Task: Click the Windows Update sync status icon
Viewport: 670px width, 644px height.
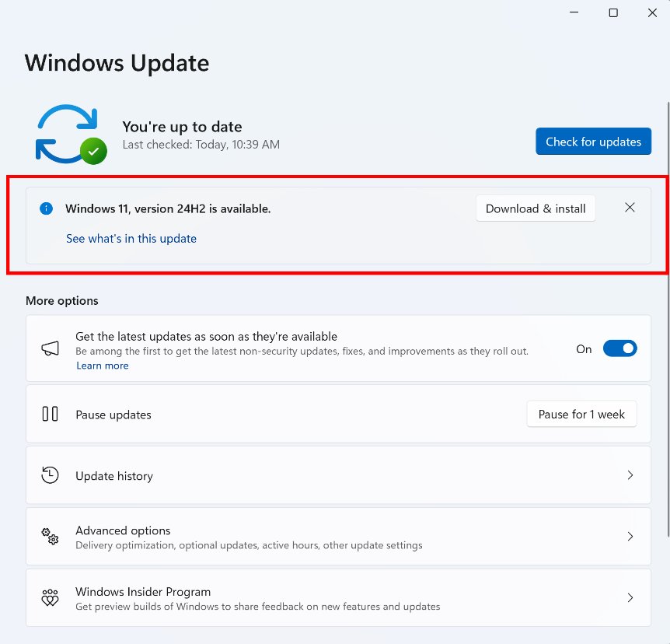Action: pos(71,135)
